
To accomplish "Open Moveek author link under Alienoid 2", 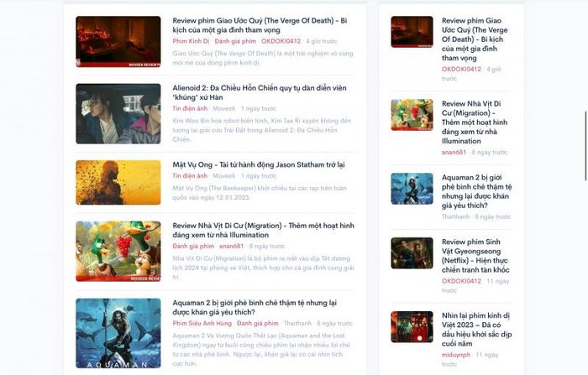I will (x=224, y=109).
